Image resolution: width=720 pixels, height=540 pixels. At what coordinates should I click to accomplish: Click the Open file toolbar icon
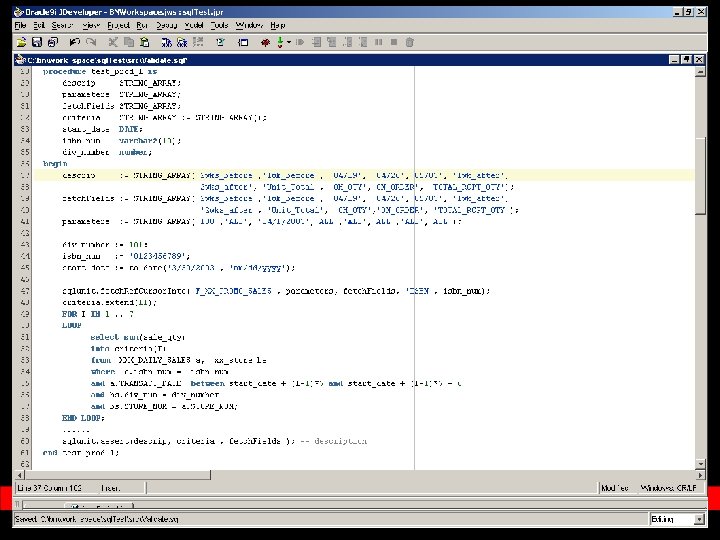(x=21, y=42)
